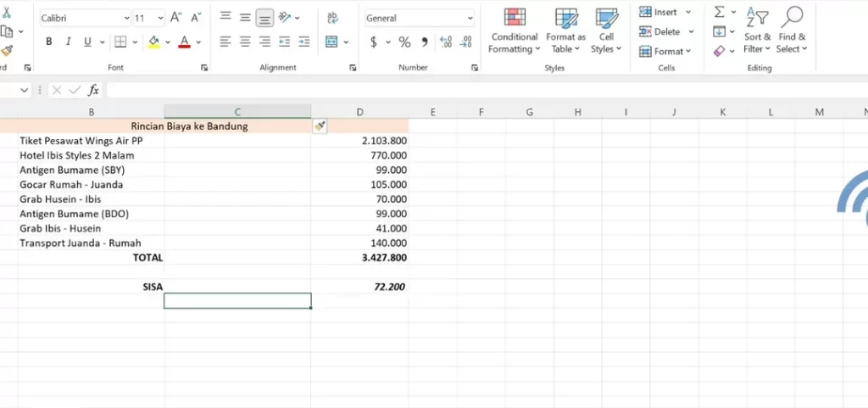Apply Percent Style
This screenshot has height=408, width=868.
coord(404,42)
